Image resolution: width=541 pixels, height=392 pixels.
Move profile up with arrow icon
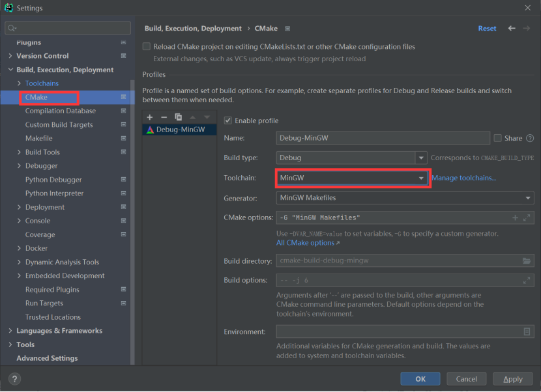click(192, 117)
